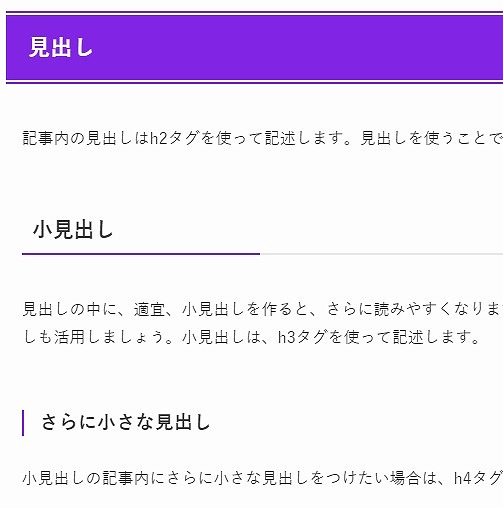Click the dark purple underline below 小見出し
This screenshot has width=503, height=508.
141,254
